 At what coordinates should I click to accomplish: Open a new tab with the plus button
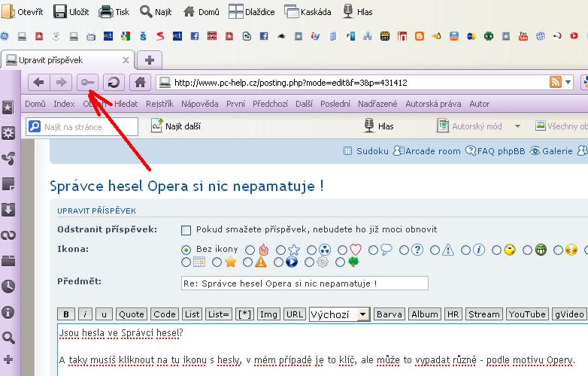tap(149, 60)
